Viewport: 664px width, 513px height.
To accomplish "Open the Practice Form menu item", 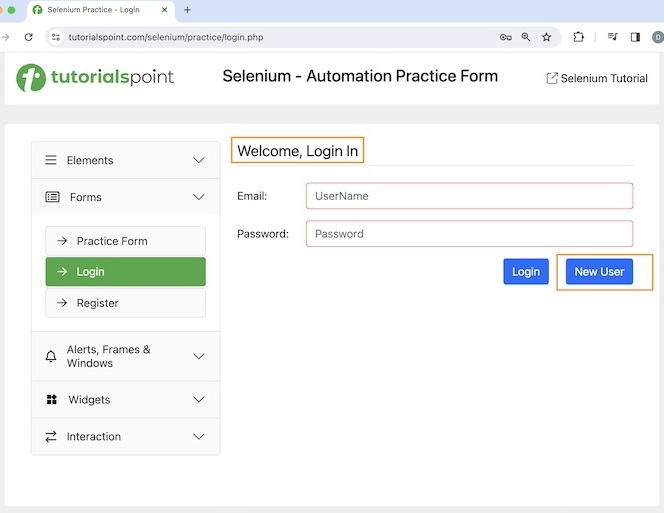I will [125, 241].
